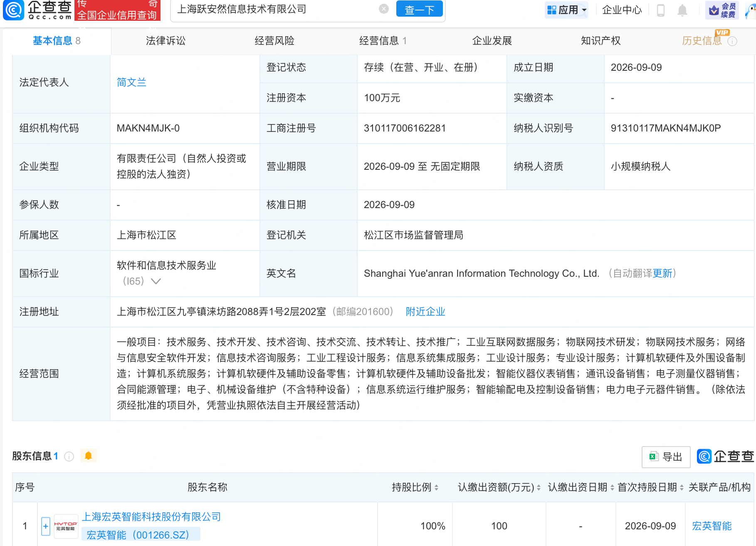Click the company name search input field

coord(274,9)
